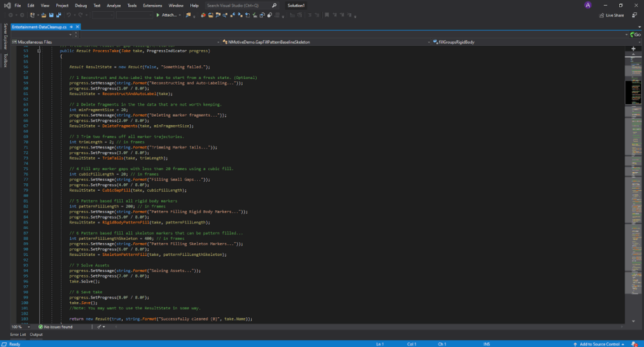Switch to the Output tab
The image size is (644, 347).
(x=36, y=335)
